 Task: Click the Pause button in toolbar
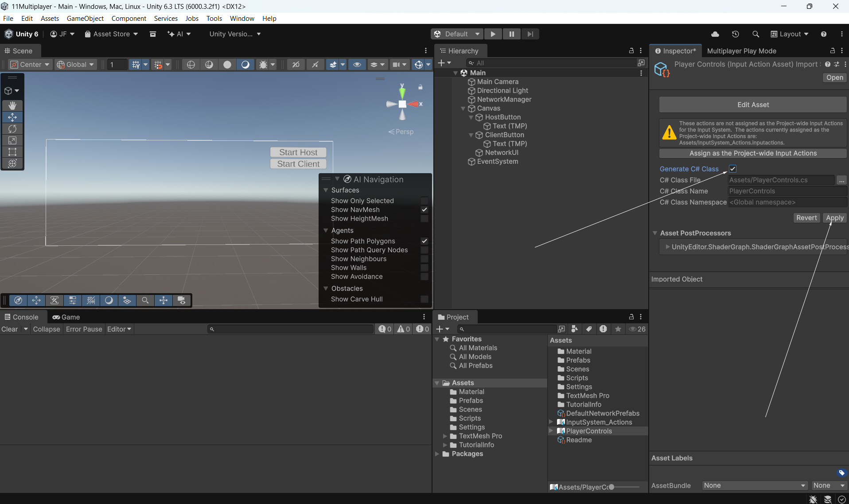tap(511, 34)
